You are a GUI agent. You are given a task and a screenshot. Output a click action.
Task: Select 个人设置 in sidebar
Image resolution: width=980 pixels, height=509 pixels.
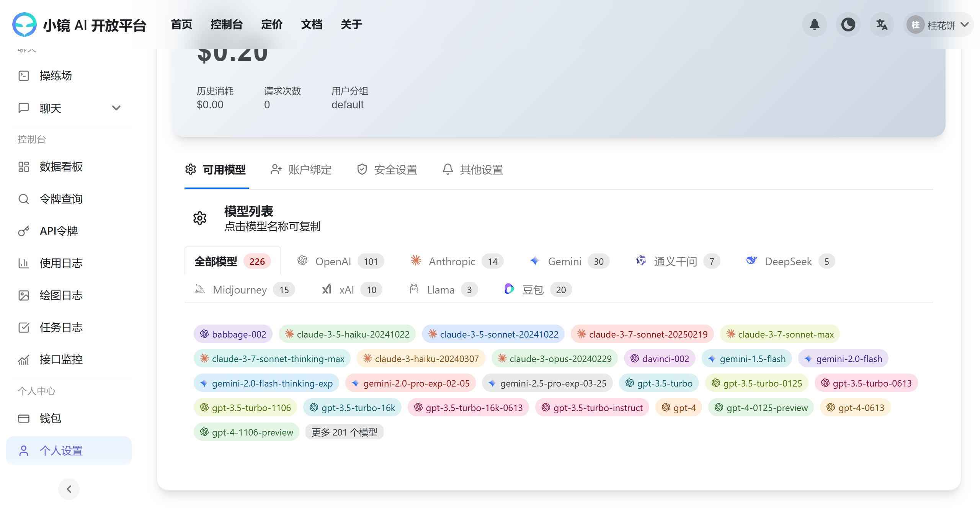click(69, 451)
